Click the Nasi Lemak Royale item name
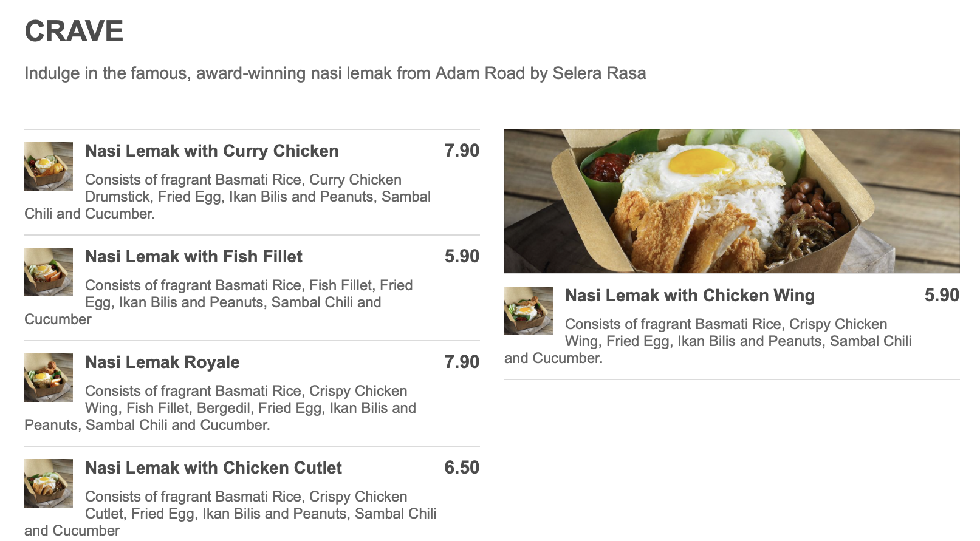This screenshot has width=980, height=541. click(162, 362)
